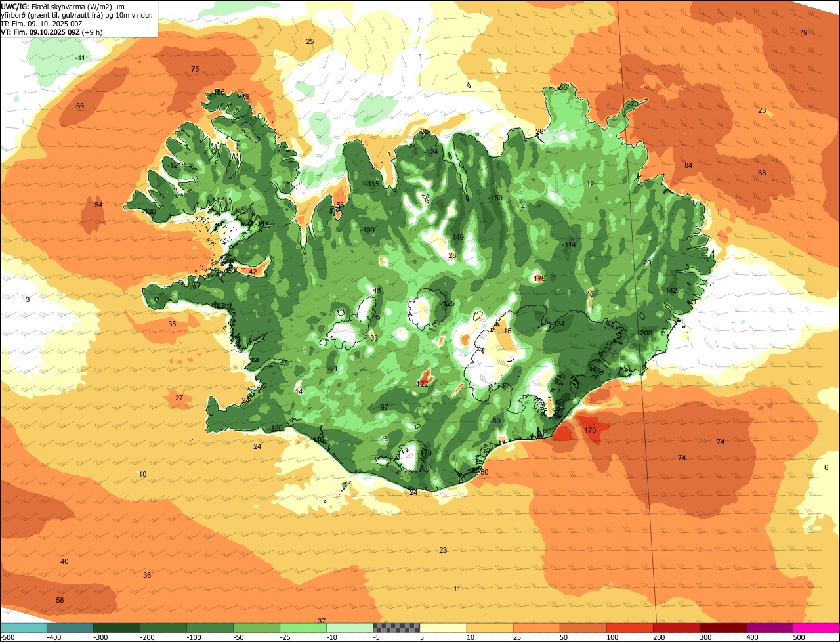This screenshot has width=840, height=642.
Task: Click the 36 value in the southwest sea
Action: coord(147,576)
